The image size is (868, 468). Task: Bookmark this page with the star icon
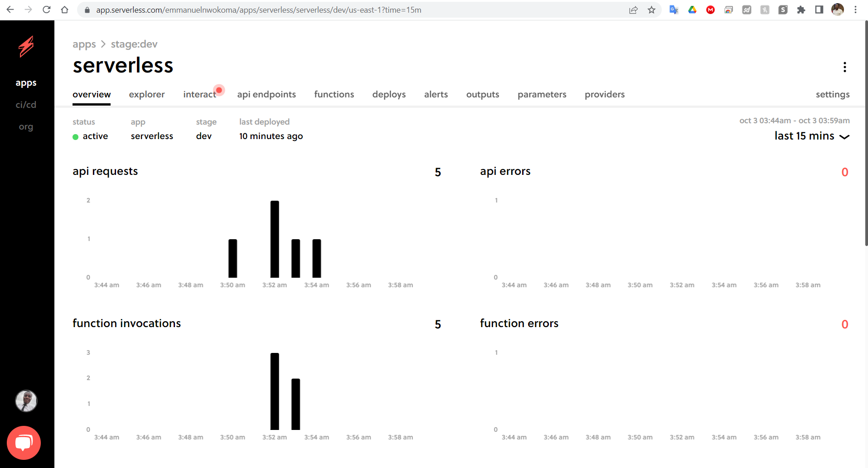(x=651, y=10)
